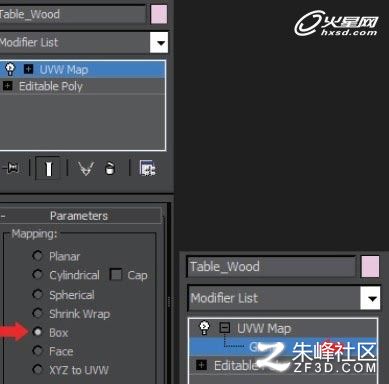This screenshot has height=384, width=389.
Task: Toggle the UVW Map lightbulb in the lower panel
Action: (x=204, y=328)
